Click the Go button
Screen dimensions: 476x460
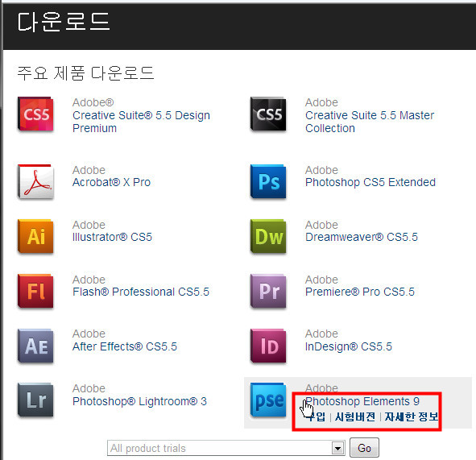pos(364,448)
